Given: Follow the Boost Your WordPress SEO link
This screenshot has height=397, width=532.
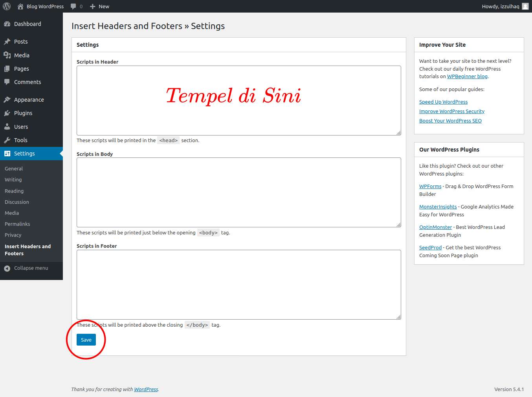Looking at the screenshot, I should coord(450,121).
